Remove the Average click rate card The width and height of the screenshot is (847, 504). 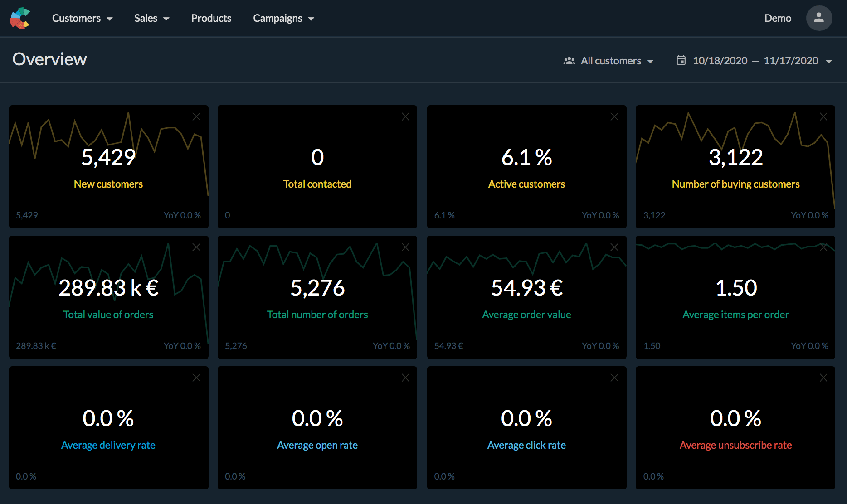[x=614, y=378]
